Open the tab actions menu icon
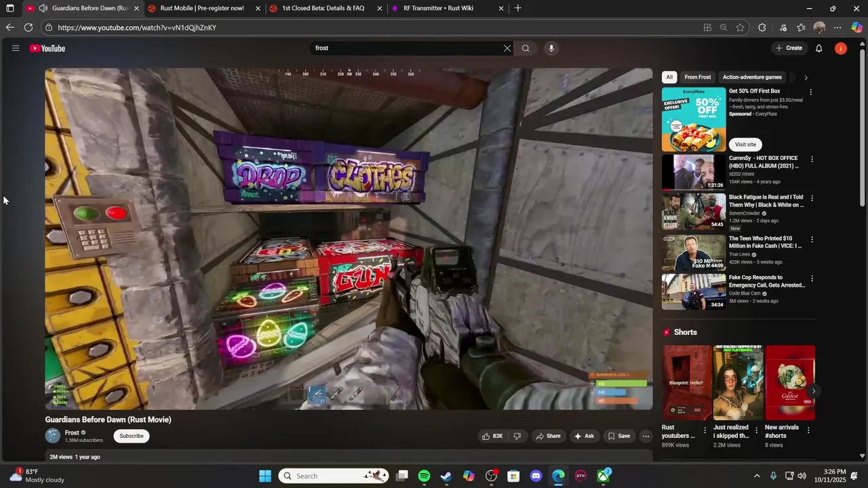Viewport: 868px width, 488px height. click(x=9, y=8)
